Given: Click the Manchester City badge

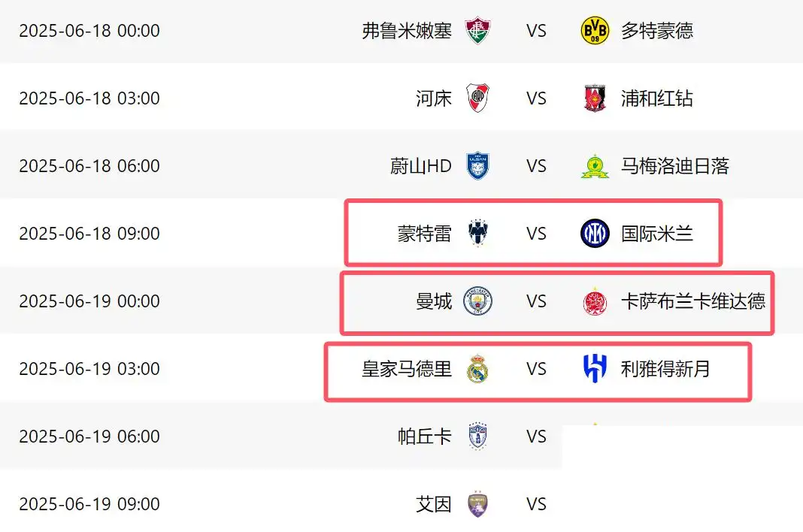Looking at the screenshot, I should [477, 301].
